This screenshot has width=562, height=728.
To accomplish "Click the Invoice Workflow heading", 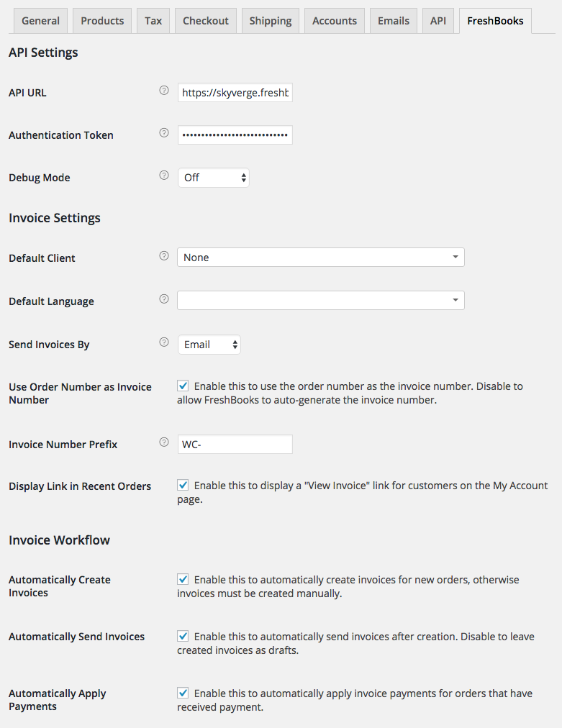I will click(x=60, y=540).
